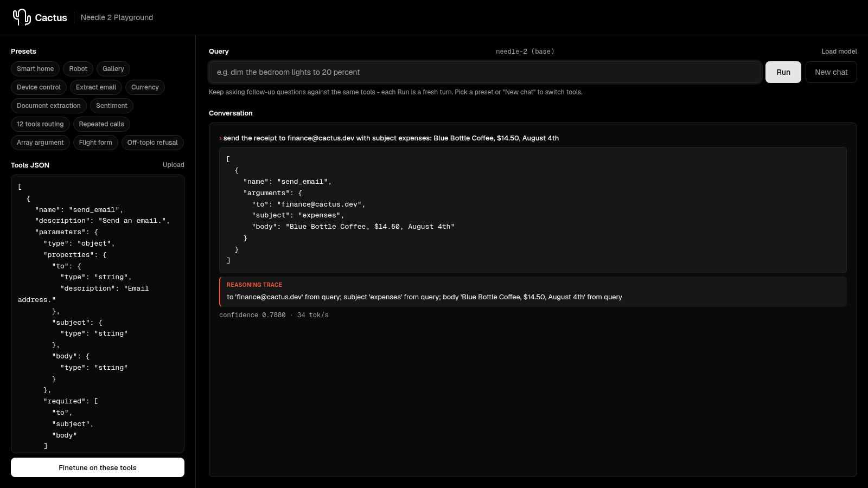Choose the Gallery preset
Viewport: 868px width, 488px height.
tap(113, 69)
